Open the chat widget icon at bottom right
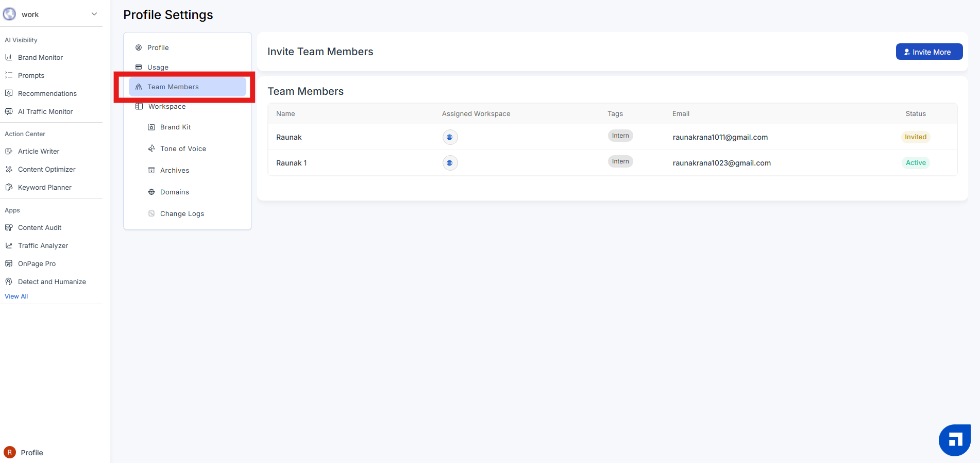The height and width of the screenshot is (463, 980). (x=954, y=440)
